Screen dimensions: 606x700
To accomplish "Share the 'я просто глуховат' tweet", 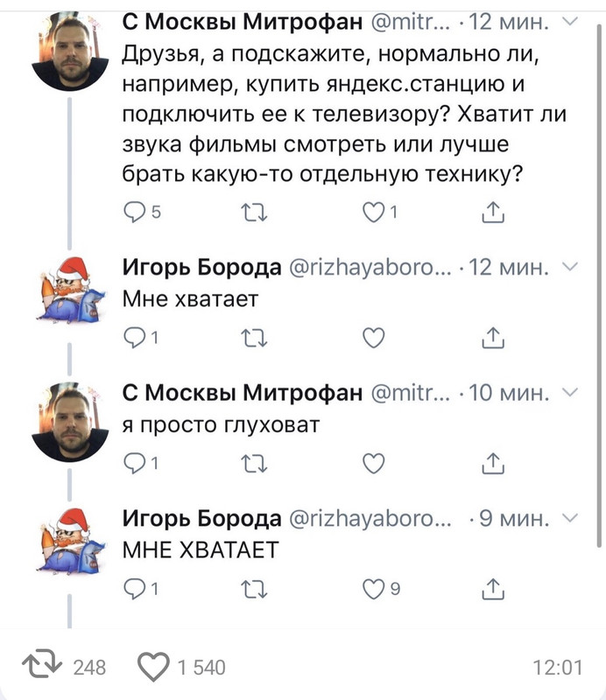I will point(493,464).
